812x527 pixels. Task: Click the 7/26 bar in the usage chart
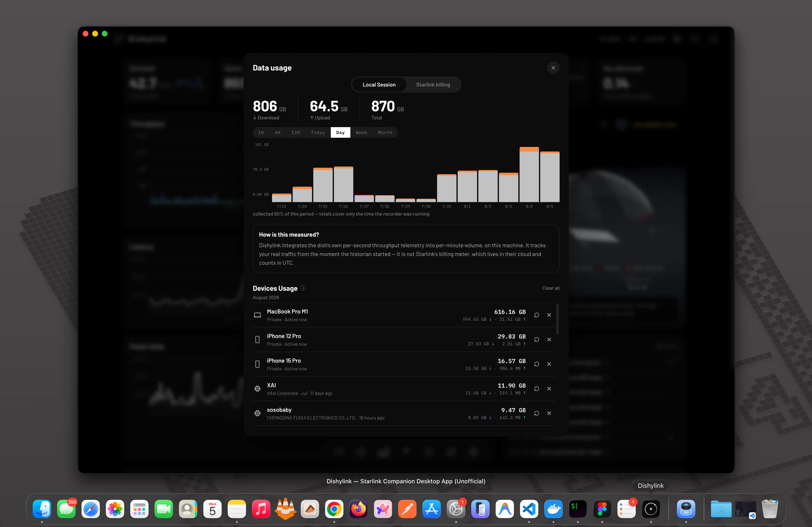point(344,184)
